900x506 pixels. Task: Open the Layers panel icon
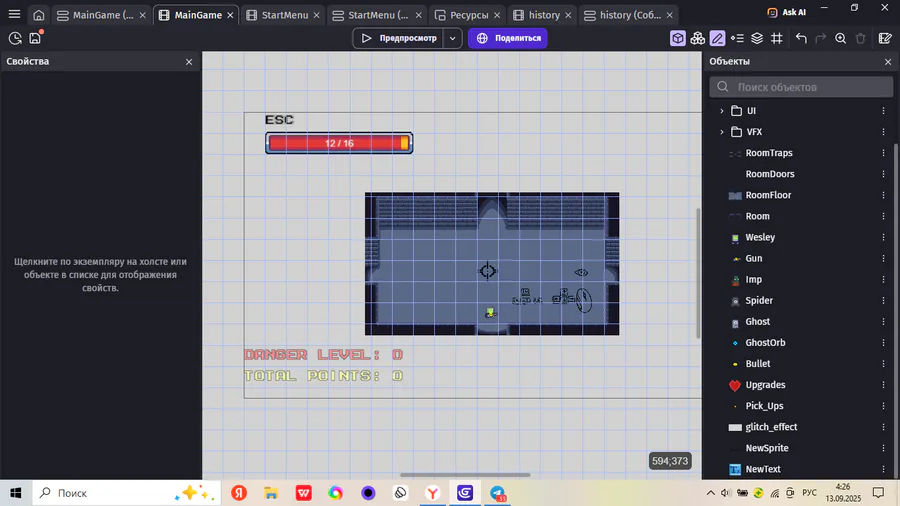(x=757, y=38)
